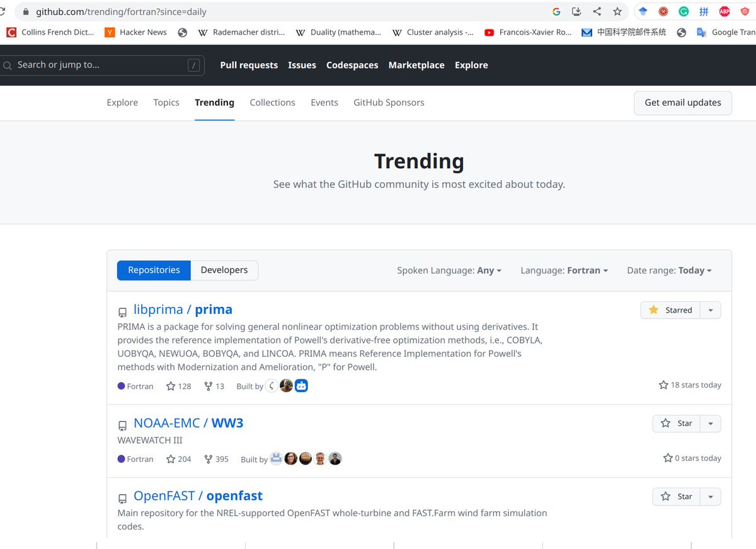This screenshot has height=549, width=756.
Task: Unstar prima via Starred button
Action: coord(670,310)
